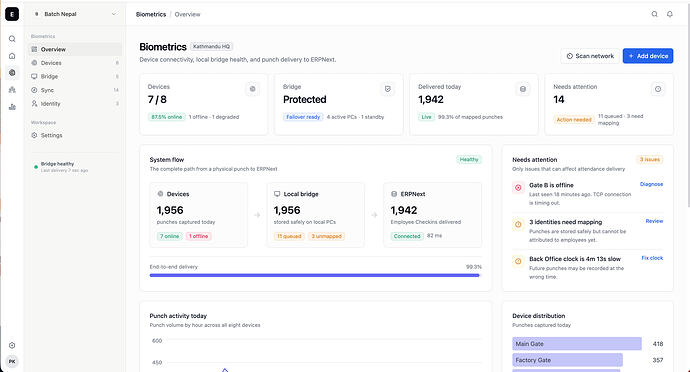The width and height of the screenshot is (690, 372).
Task: Open the settings gear at rail bottom
Action: click(x=12, y=345)
